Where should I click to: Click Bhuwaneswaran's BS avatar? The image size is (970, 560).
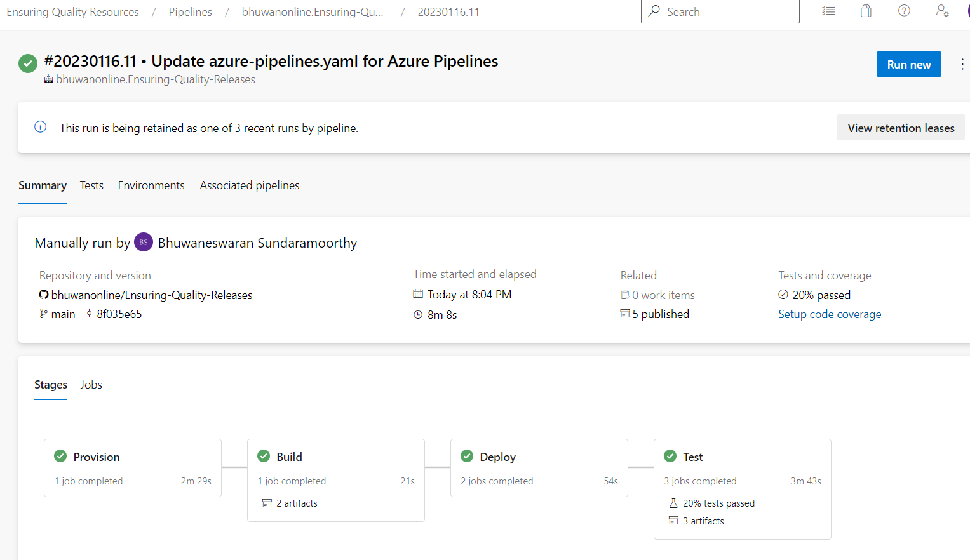pos(143,242)
